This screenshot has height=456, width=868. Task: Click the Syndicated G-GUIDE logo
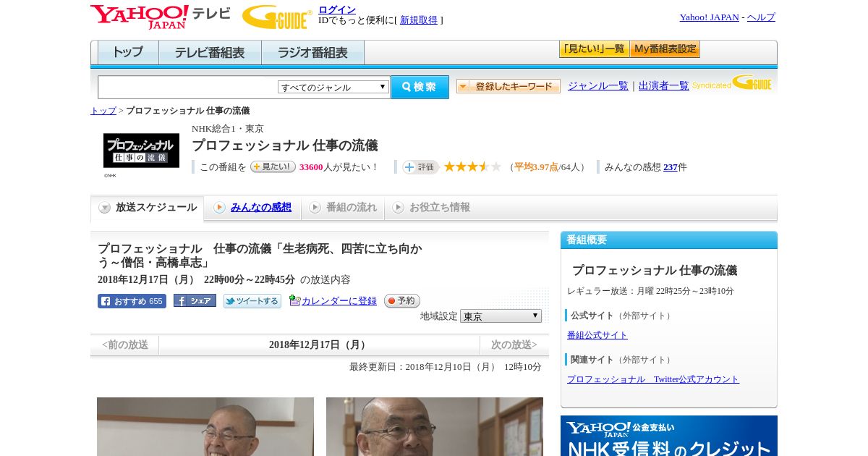coord(732,83)
